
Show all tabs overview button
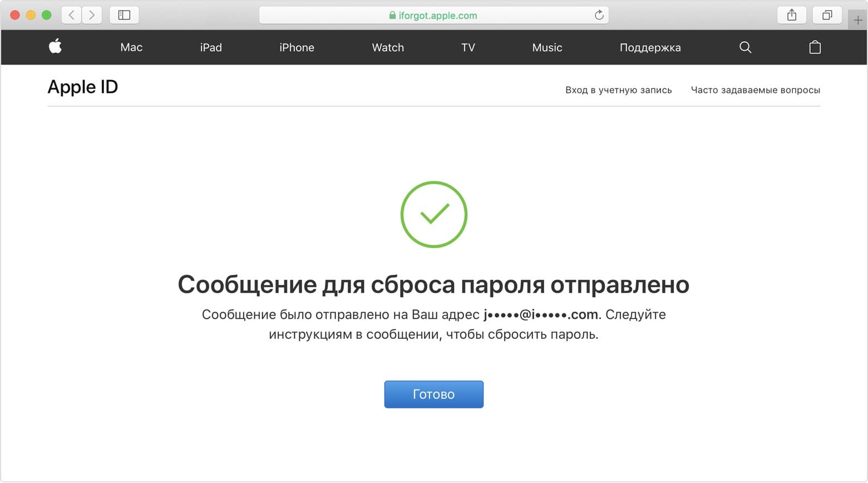827,15
